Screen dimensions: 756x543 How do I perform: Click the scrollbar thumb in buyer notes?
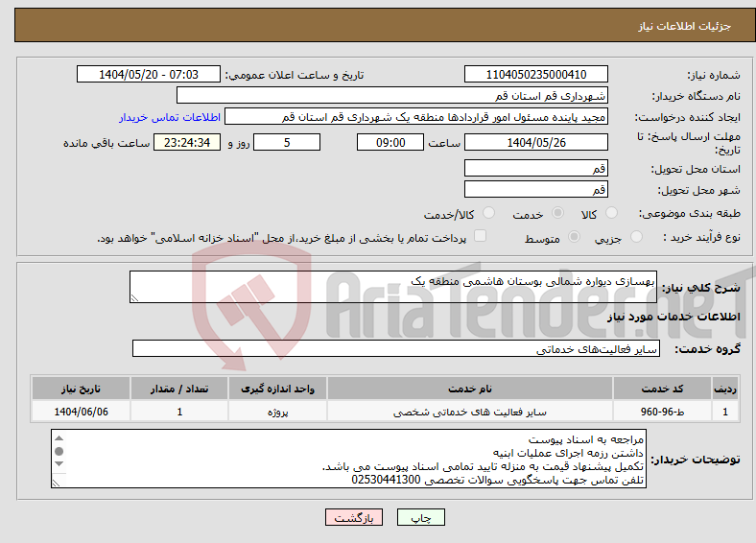59,451
